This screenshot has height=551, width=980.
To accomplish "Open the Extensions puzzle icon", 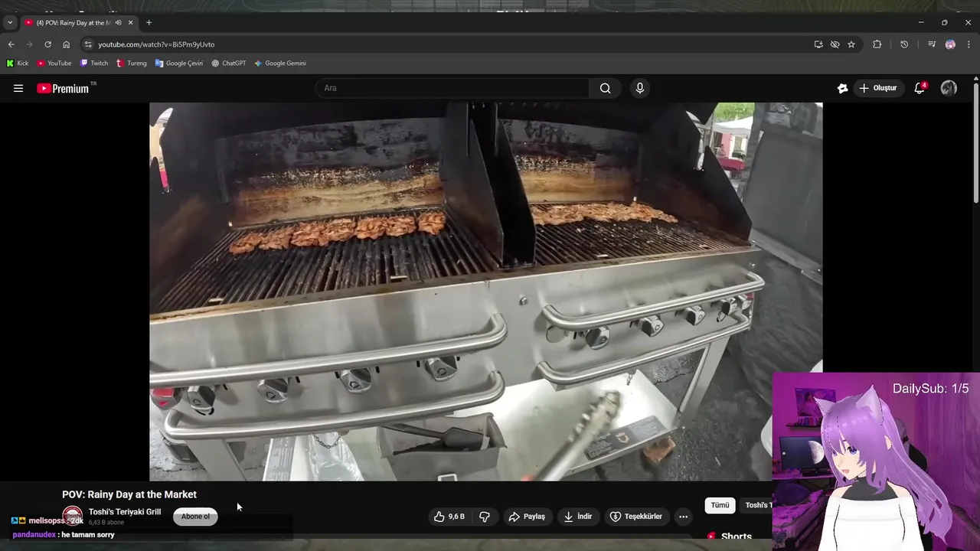I will (x=877, y=44).
